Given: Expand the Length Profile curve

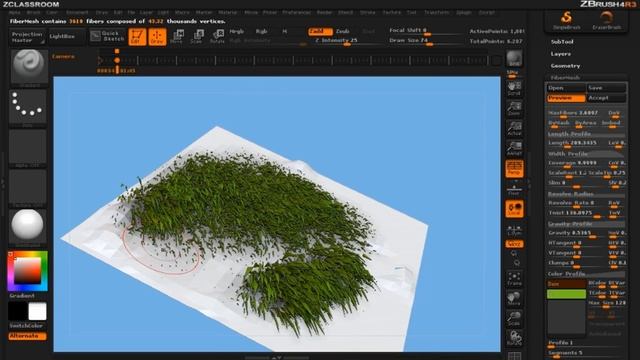Looking at the screenshot, I should tap(586, 134).
